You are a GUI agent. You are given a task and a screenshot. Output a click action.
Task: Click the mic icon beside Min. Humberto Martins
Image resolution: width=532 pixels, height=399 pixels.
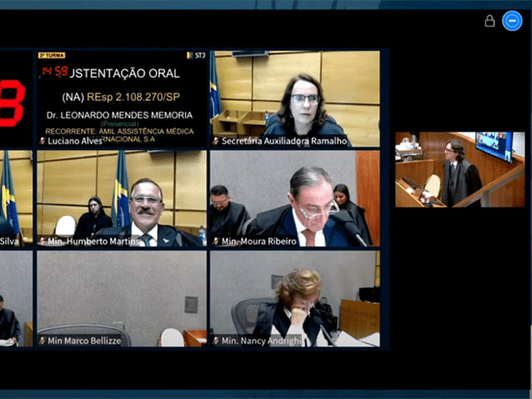click(42, 241)
